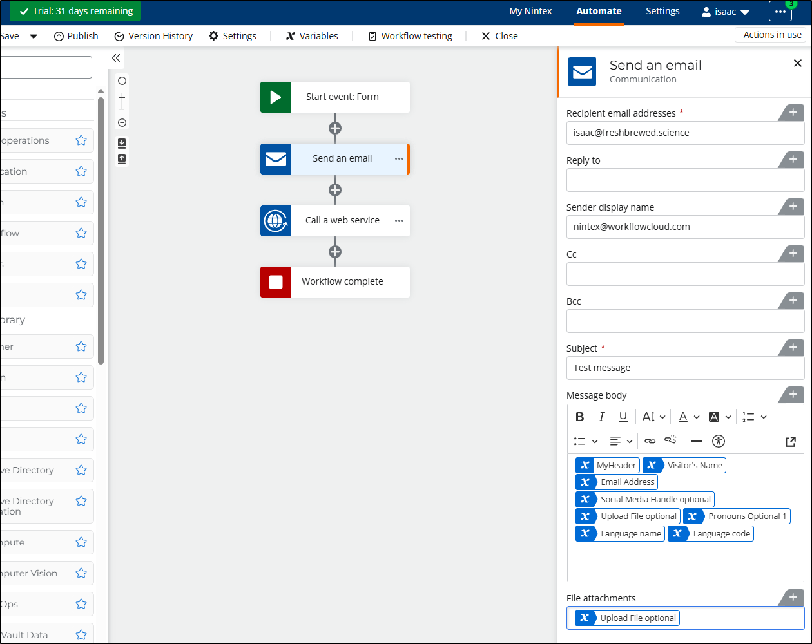Click the Actions in use button
The height and width of the screenshot is (644, 812).
click(x=772, y=35)
